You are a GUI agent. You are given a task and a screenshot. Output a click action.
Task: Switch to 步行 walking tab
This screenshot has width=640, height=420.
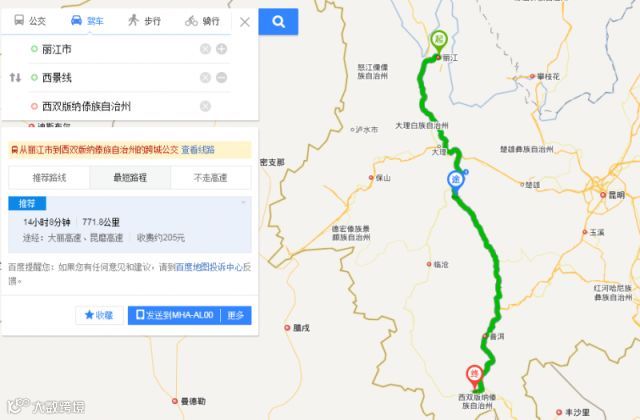(x=144, y=21)
